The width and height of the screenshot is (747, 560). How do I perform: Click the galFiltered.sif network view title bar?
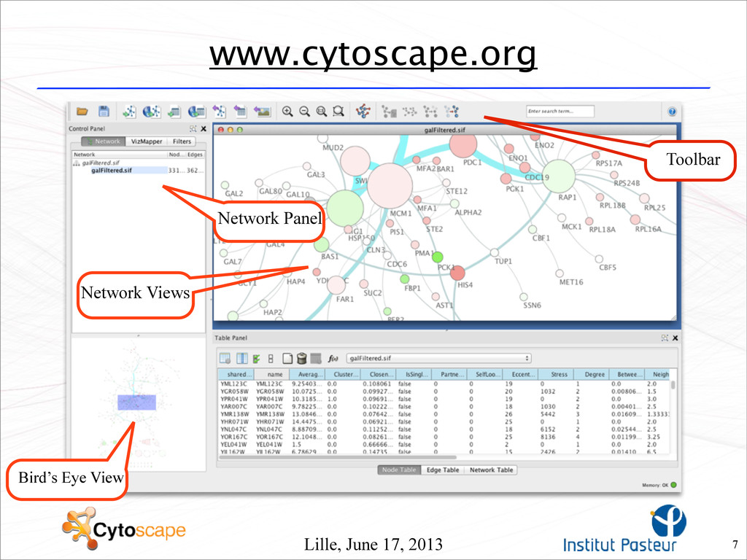point(444,130)
